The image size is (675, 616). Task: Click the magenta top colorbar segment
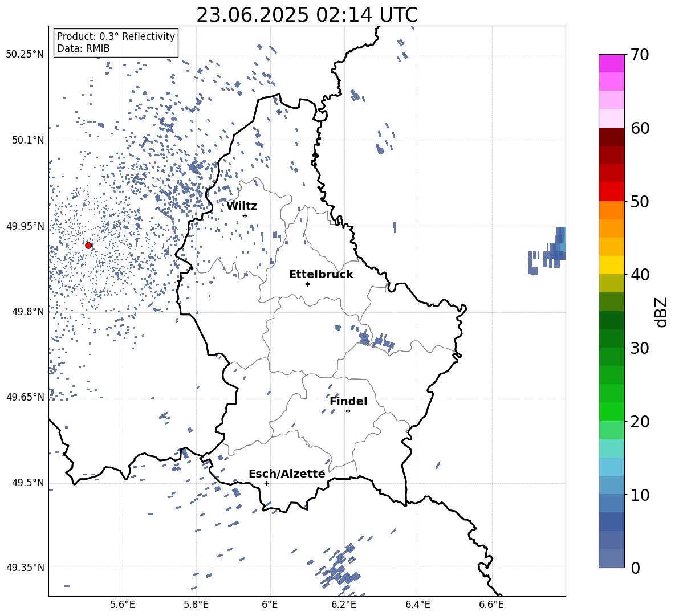(x=612, y=63)
